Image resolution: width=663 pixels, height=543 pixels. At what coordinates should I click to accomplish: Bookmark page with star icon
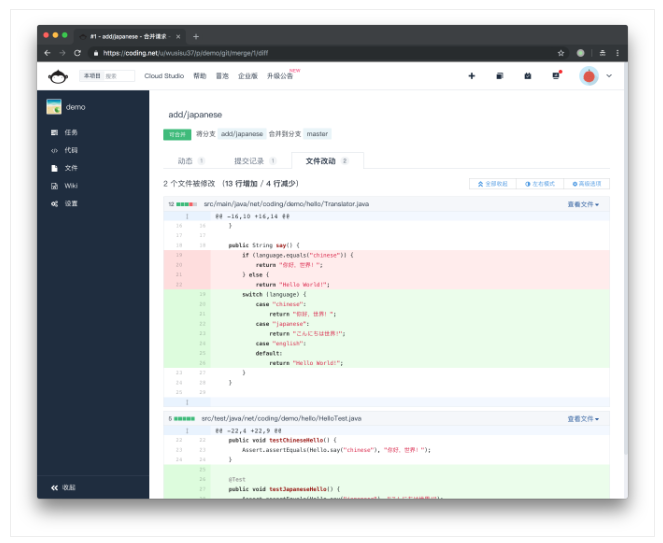[561, 53]
